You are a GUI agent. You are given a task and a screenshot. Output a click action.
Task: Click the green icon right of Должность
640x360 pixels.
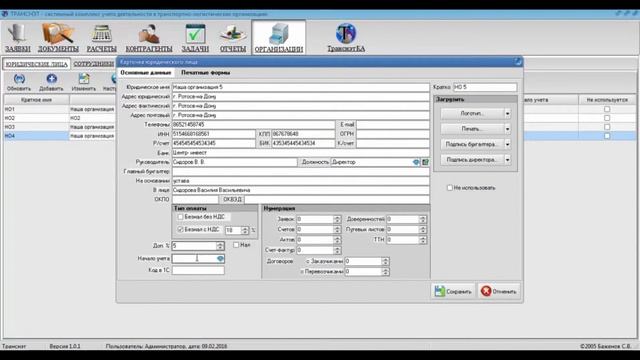(425, 162)
